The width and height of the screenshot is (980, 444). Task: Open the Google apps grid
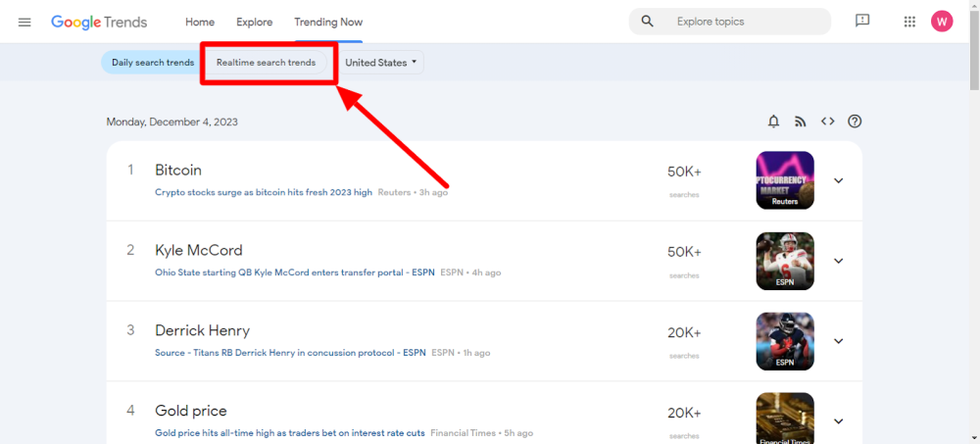click(x=909, y=22)
